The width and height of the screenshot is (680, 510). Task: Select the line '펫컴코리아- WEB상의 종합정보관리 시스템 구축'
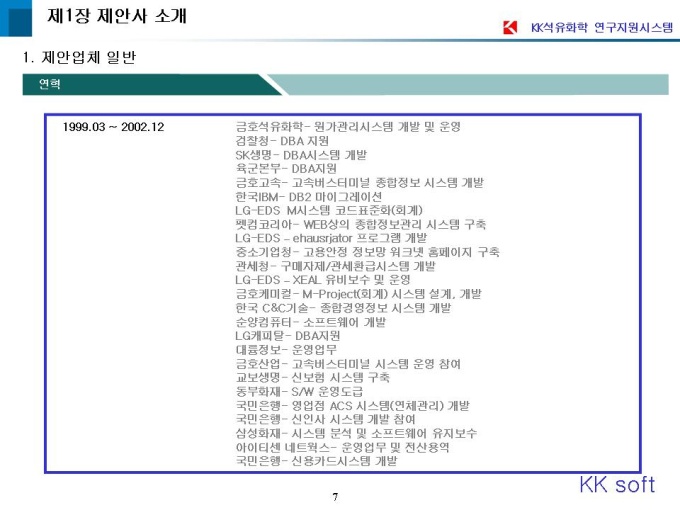(x=360, y=224)
